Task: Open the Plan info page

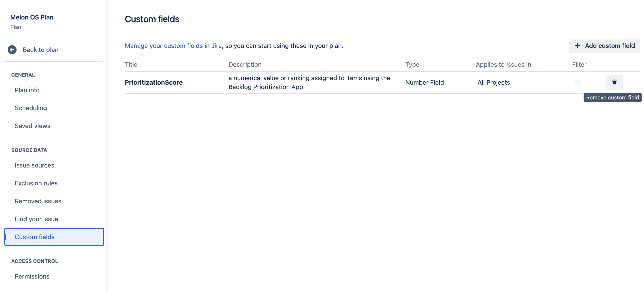Action: pos(27,90)
